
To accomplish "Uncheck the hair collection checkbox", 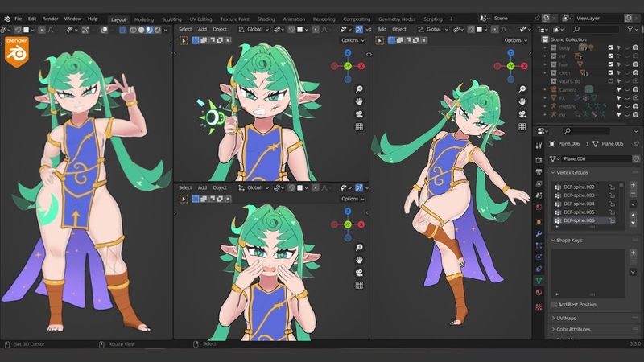I will coord(610,64).
